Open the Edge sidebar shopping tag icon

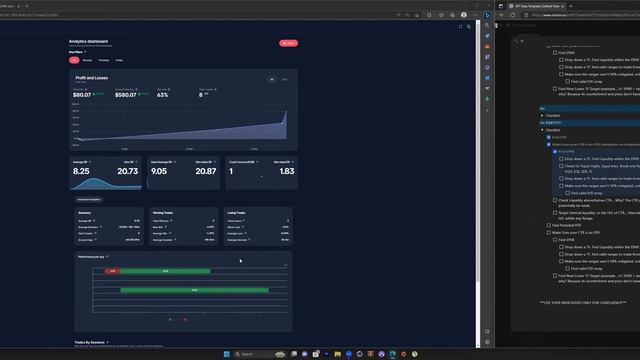[x=487, y=36]
